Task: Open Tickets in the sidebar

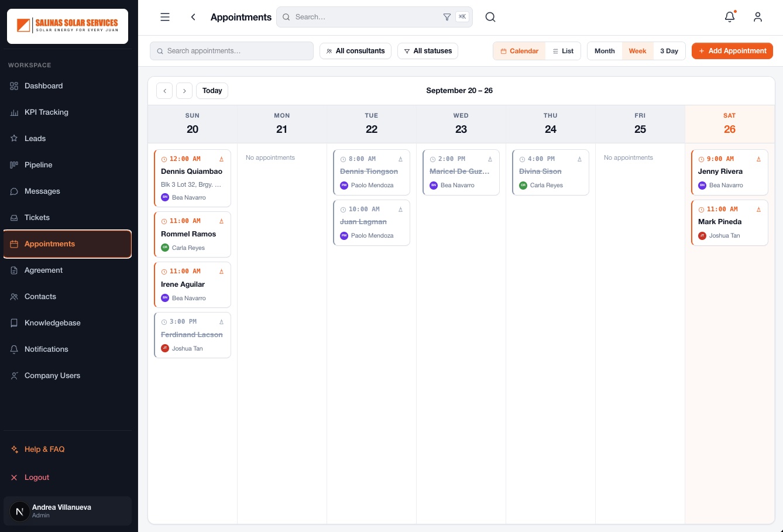Action: pyautogui.click(x=67, y=218)
